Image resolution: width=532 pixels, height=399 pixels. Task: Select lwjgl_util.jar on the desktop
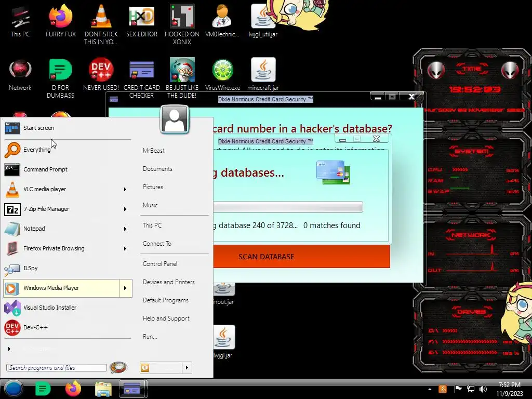(263, 21)
